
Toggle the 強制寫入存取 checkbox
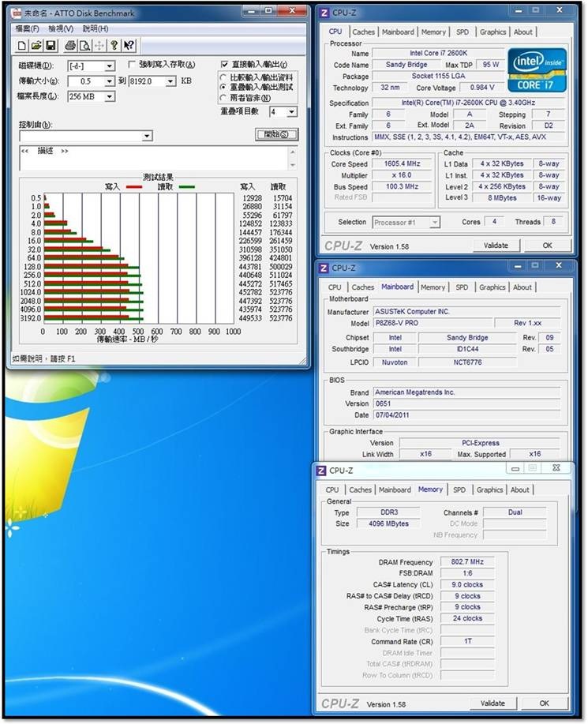coord(132,64)
